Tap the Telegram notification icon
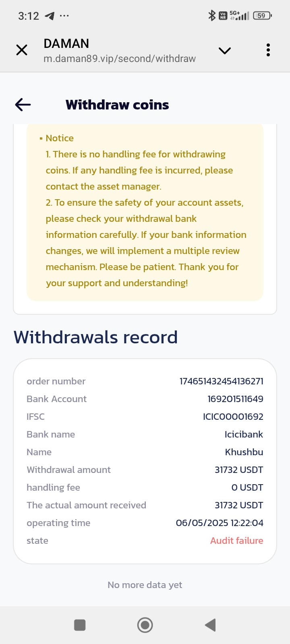Image resolution: width=290 pixels, height=644 pixels. click(50, 16)
